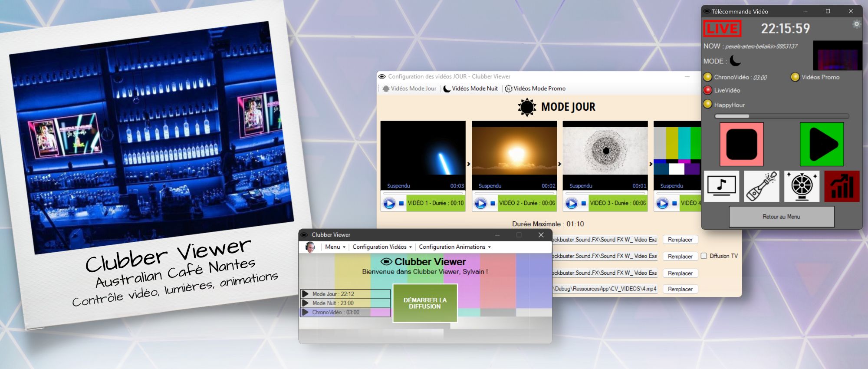Click the 22:15:59 clock in remote
Viewport: 868px width, 369px height.
point(786,29)
